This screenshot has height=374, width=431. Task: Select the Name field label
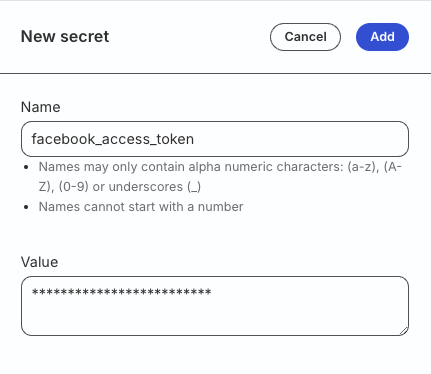[41, 107]
